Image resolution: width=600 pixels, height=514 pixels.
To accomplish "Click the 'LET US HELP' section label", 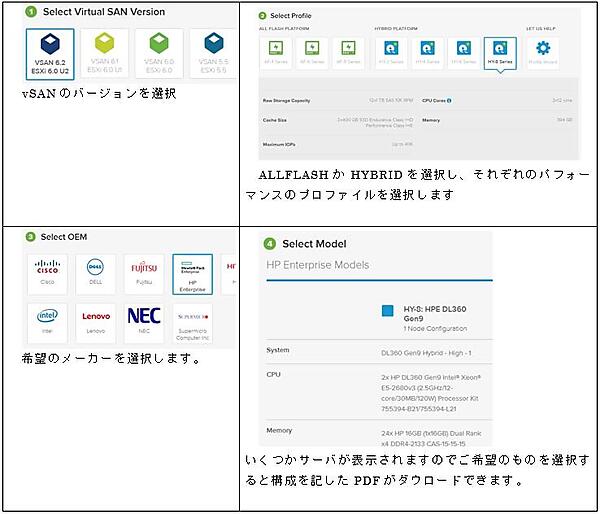I will [x=541, y=29].
